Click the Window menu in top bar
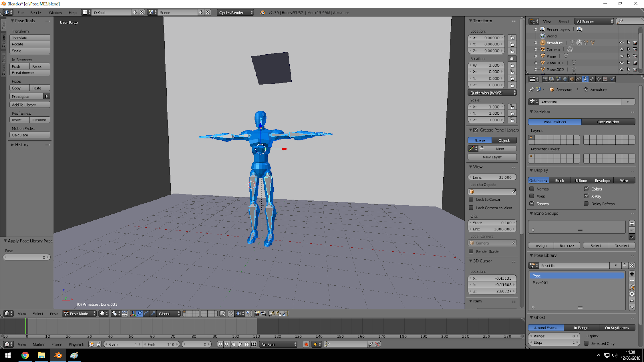Image resolution: width=644 pixels, height=362 pixels. point(56,12)
